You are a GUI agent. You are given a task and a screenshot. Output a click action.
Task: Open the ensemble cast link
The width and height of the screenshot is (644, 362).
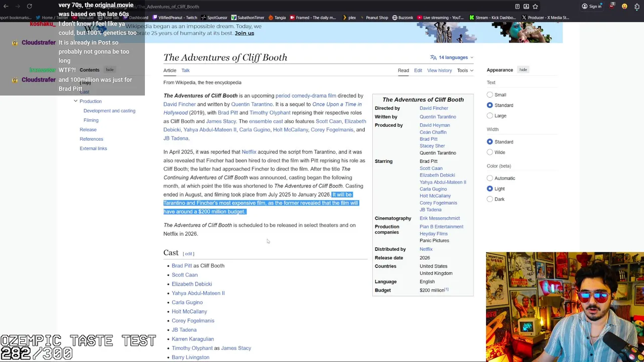pyautogui.click(x=266, y=121)
